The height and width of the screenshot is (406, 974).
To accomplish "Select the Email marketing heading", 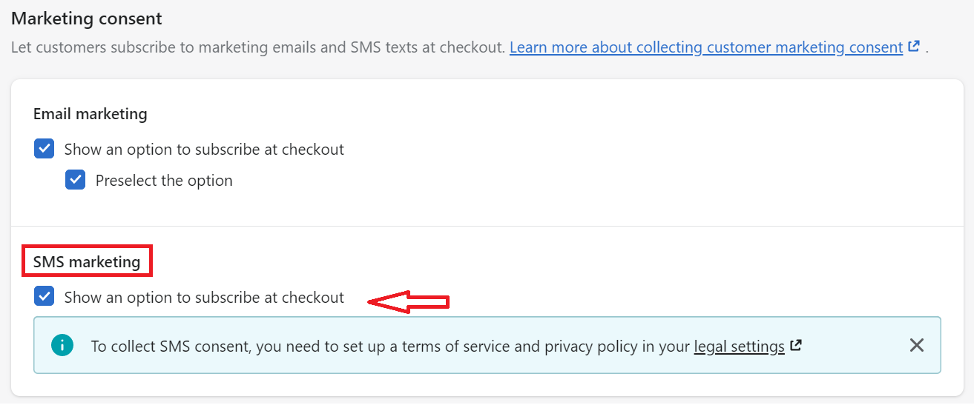I will (x=90, y=114).
